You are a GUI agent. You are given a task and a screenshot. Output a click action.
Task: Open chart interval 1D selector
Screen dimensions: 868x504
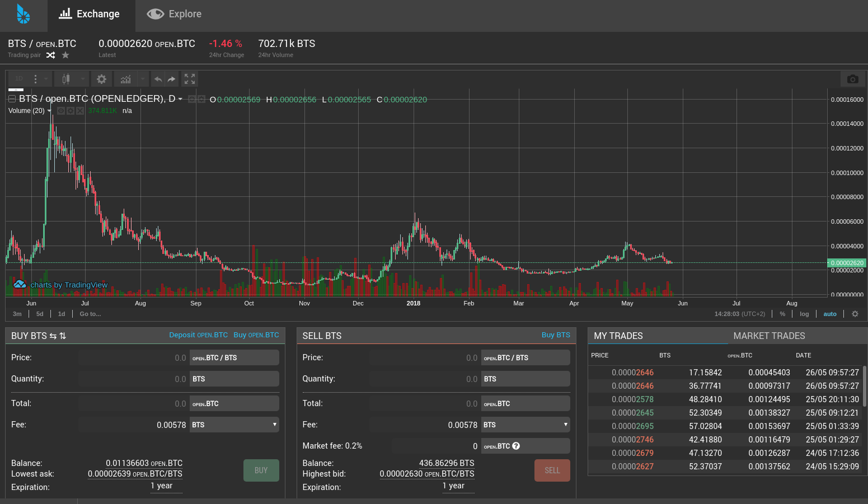click(x=19, y=79)
